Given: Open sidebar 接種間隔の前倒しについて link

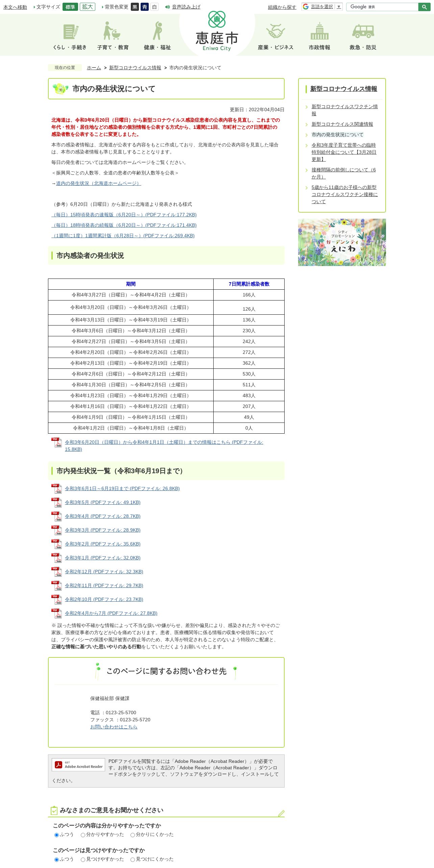Looking at the screenshot, I should pyautogui.click(x=344, y=173).
